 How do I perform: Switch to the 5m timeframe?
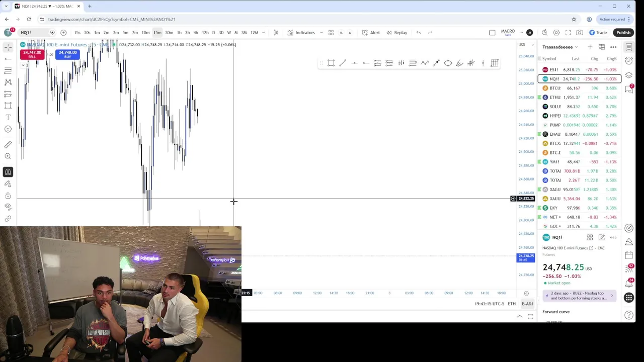[x=125, y=33]
